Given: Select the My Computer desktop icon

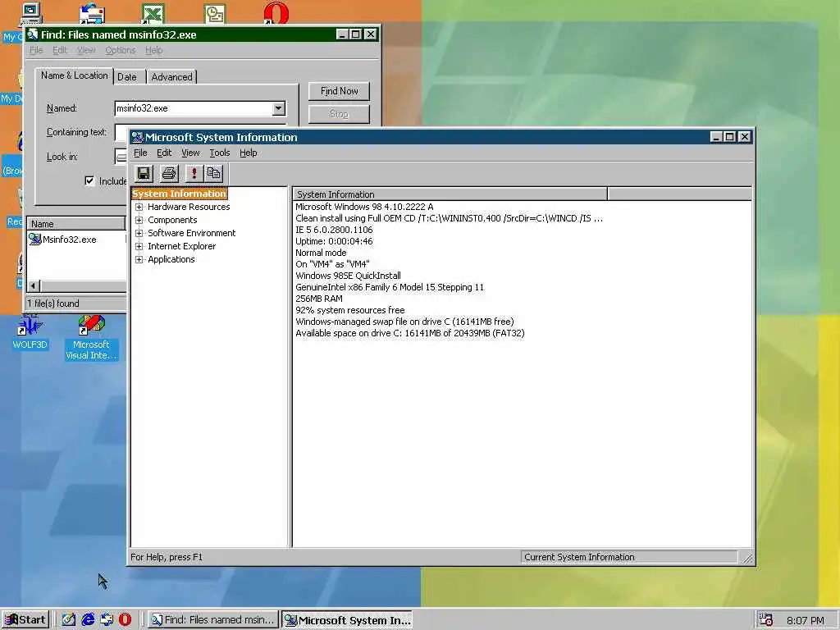Looking at the screenshot, I should pyautogui.click(x=30, y=13).
